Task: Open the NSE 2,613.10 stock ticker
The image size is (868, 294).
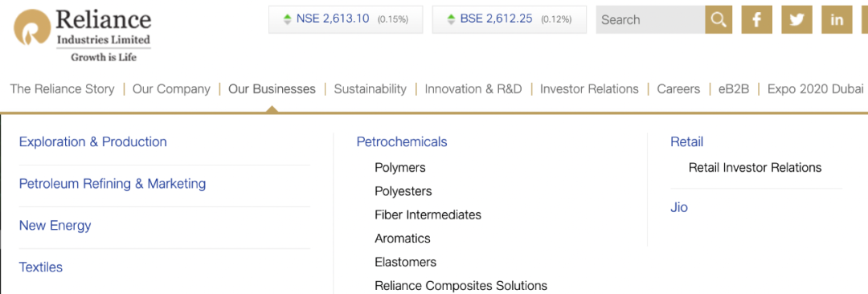Action: (346, 19)
